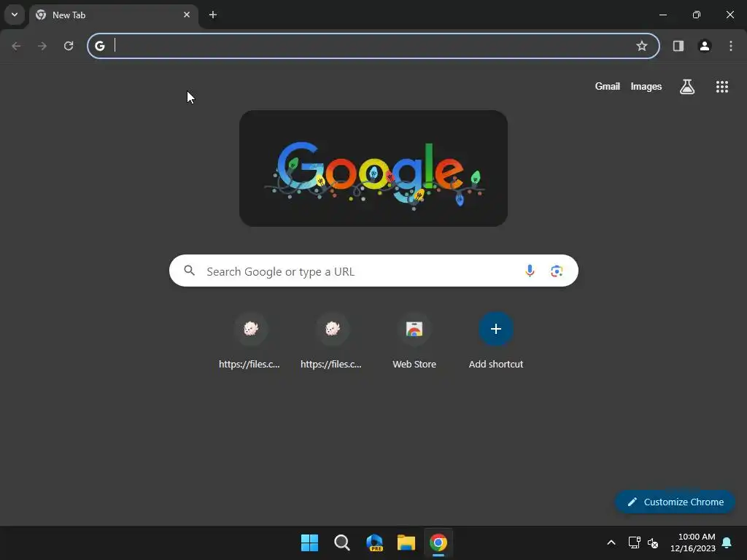Open the profile avatar menu

pyautogui.click(x=705, y=46)
